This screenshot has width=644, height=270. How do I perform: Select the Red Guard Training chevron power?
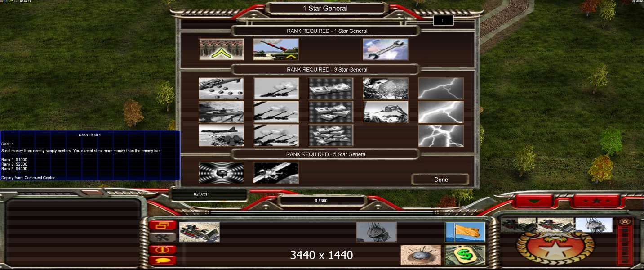click(x=221, y=49)
